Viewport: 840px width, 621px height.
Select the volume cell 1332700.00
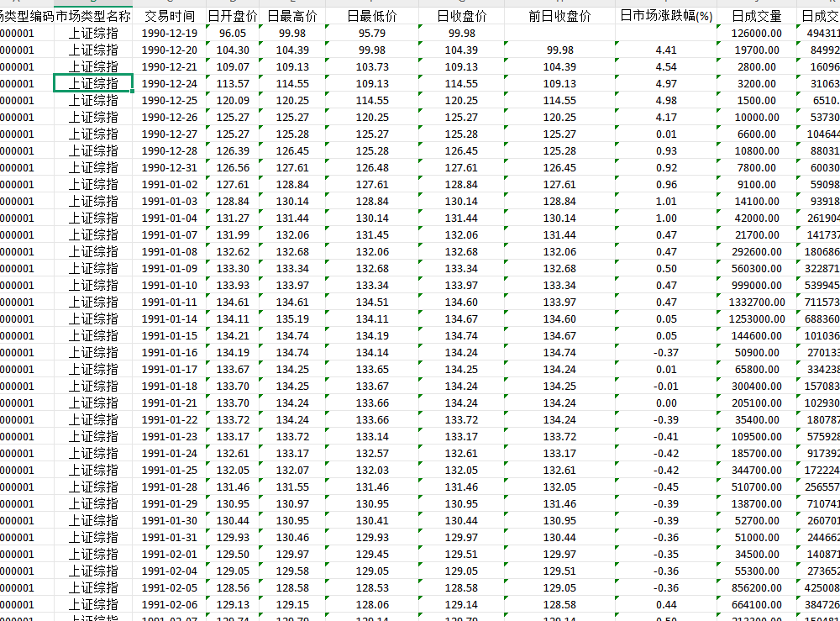[x=756, y=302]
